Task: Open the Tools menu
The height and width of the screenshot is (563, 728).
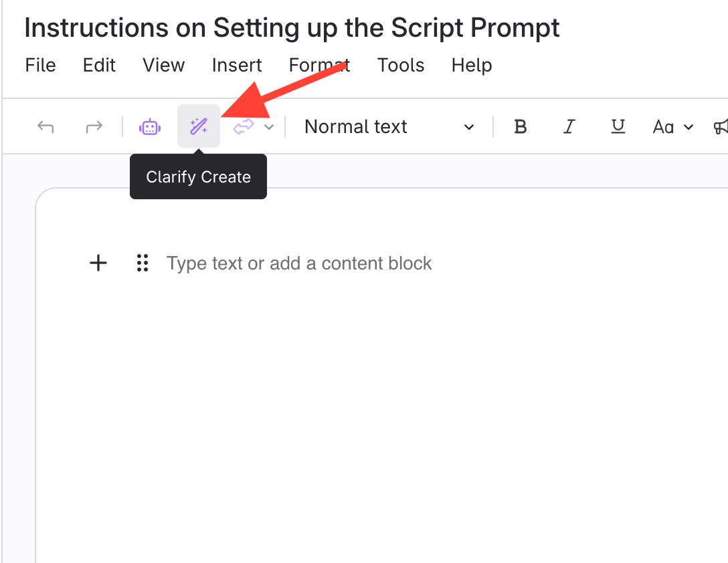Action: [x=401, y=65]
